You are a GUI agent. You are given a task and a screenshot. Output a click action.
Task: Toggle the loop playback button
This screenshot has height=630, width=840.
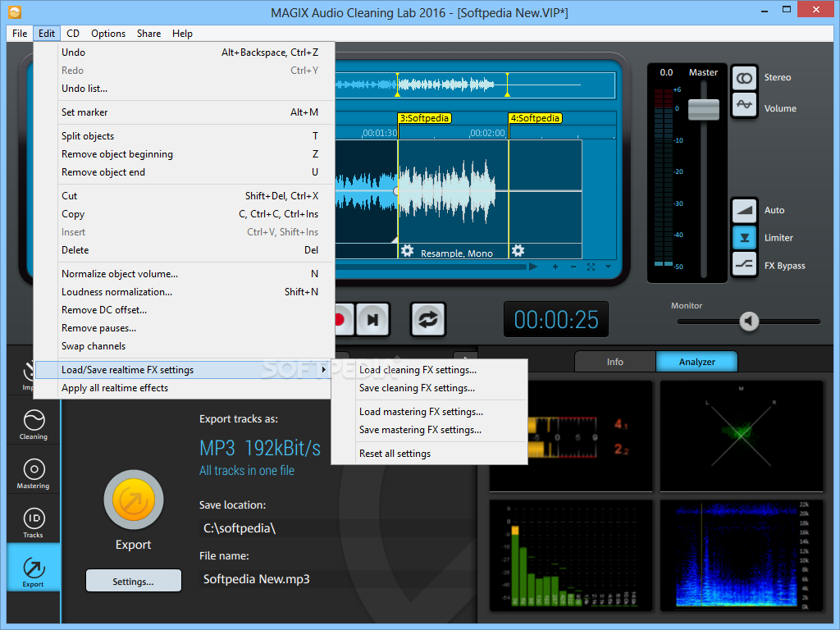coord(427,320)
